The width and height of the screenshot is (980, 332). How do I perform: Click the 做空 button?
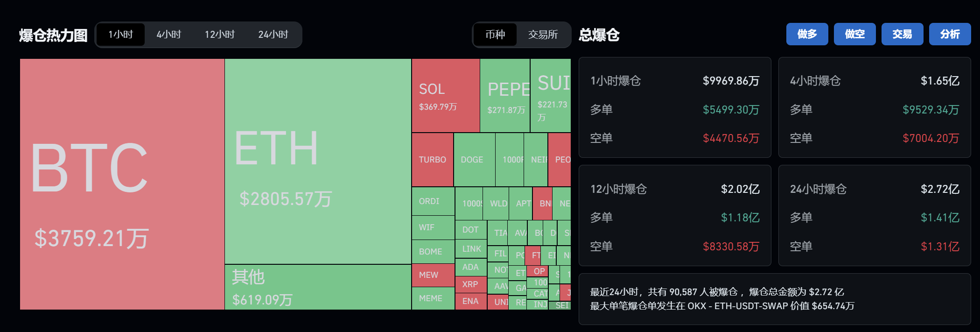pos(854,34)
